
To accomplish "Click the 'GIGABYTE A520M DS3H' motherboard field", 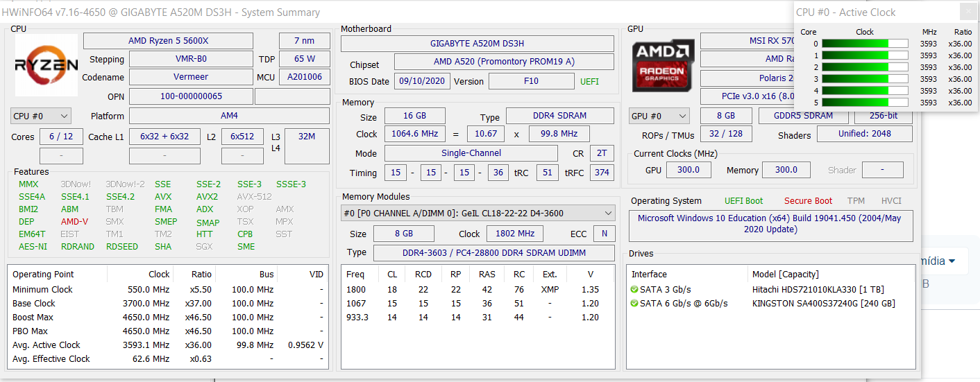I will coord(478,43).
